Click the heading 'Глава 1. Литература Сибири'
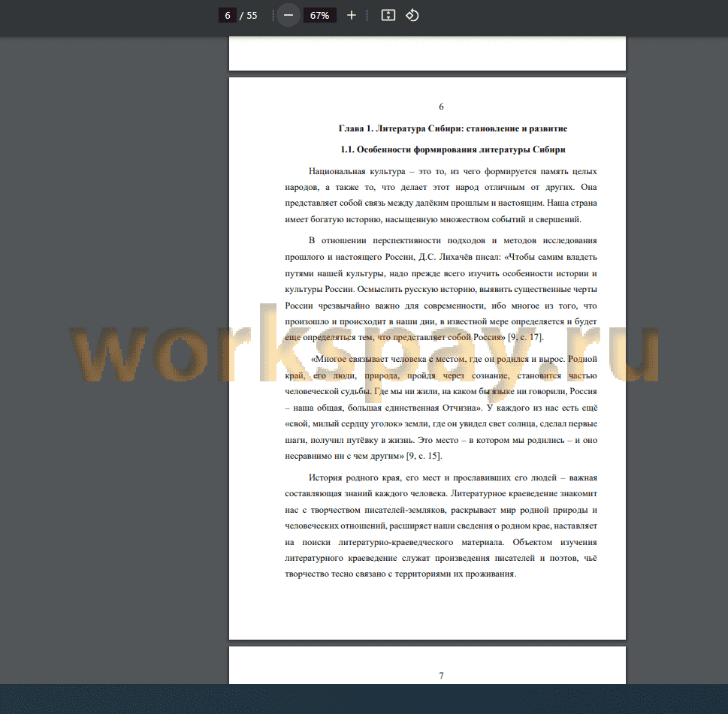Viewport: 728px width, 714px height. [400, 128]
